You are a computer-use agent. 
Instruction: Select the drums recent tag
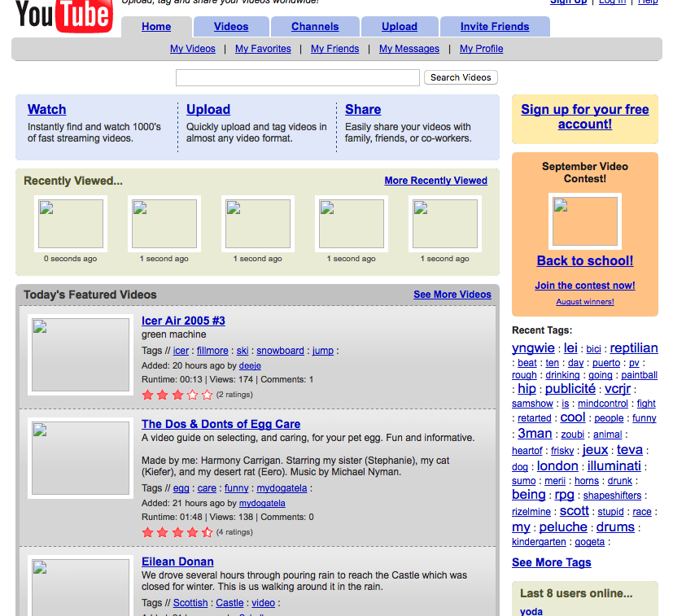[x=615, y=526]
